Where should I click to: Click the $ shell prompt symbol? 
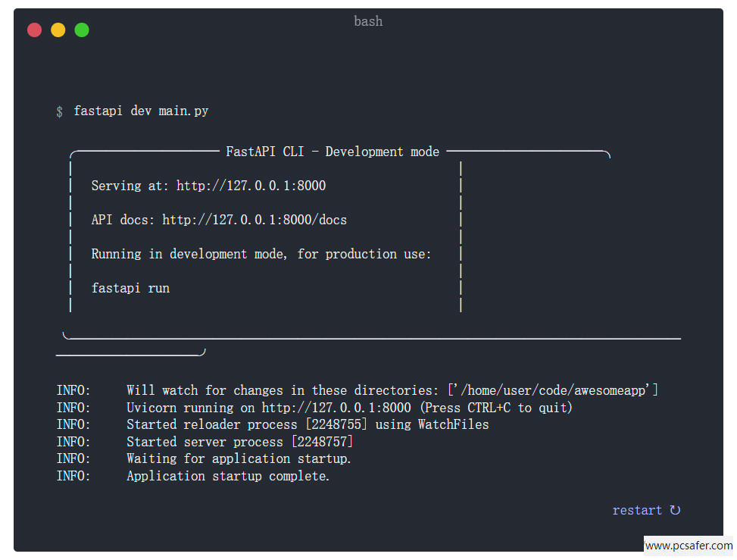click(60, 111)
